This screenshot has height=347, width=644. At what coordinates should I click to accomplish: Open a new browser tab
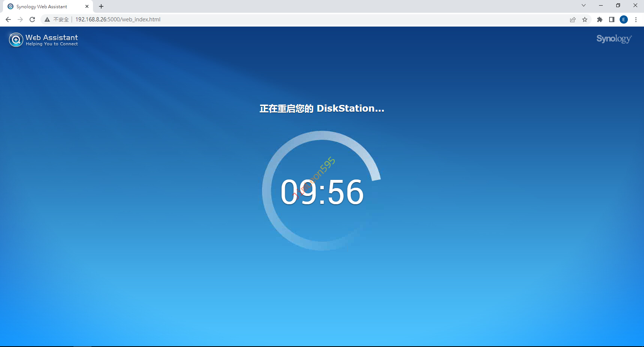(101, 6)
